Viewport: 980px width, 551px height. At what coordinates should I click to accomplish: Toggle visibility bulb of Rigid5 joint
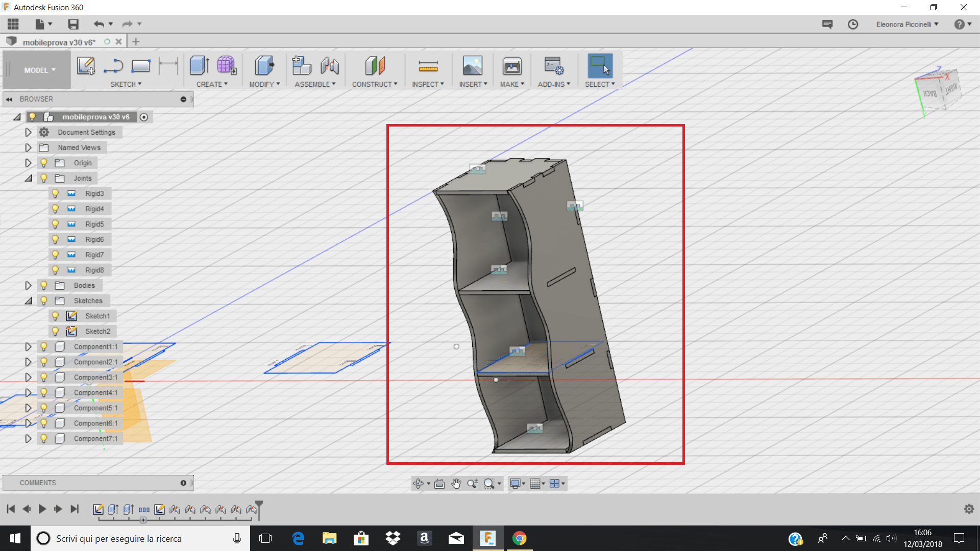click(x=56, y=224)
